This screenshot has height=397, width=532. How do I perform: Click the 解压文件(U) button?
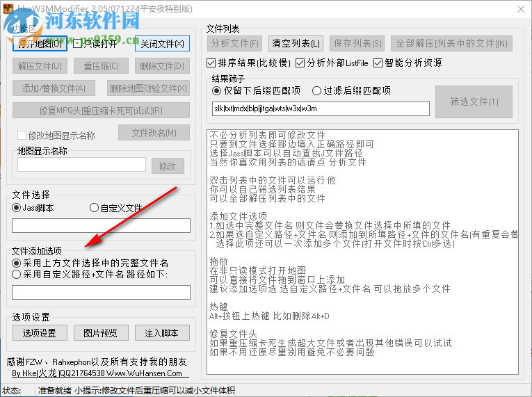click(40, 66)
